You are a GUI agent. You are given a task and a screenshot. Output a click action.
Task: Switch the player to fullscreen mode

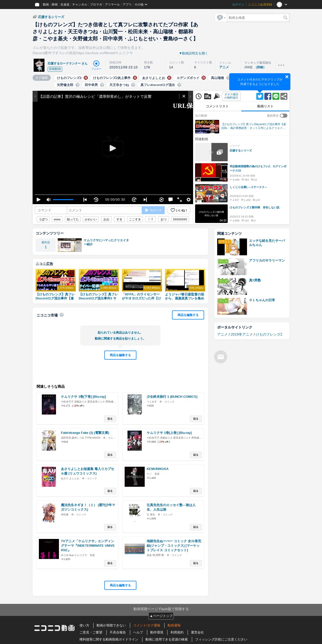click(x=180, y=200)
